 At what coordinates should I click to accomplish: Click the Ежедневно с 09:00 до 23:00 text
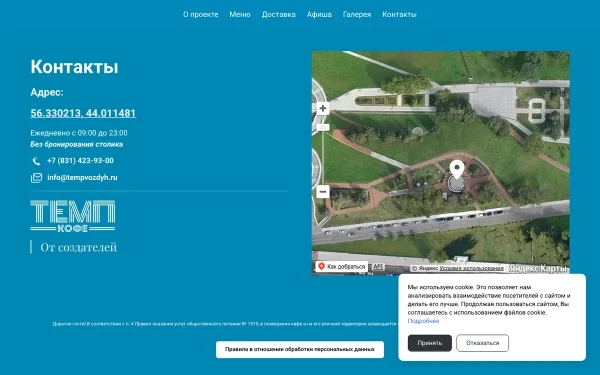79,133
